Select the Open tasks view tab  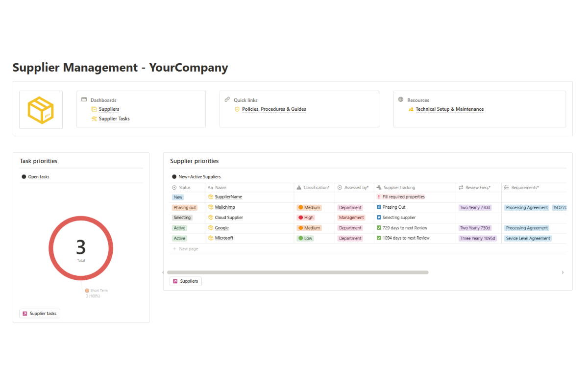[x=35, y=177]
